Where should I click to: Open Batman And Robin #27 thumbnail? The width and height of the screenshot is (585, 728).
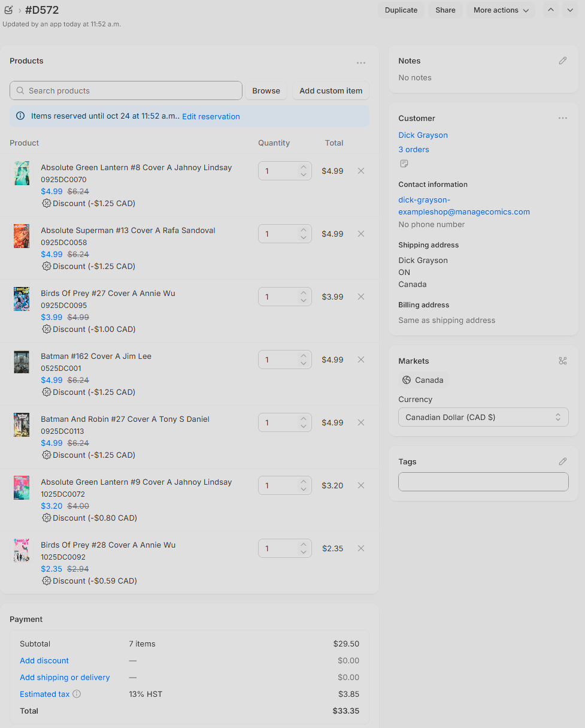22,424
